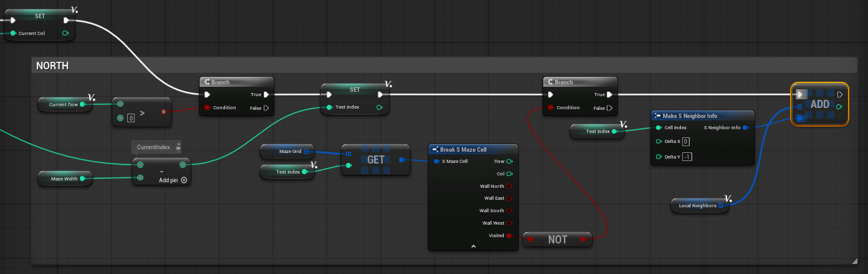Click the Delta Y value field
The height and width of the screenshot is (274, 868).
tap(687, 157)
